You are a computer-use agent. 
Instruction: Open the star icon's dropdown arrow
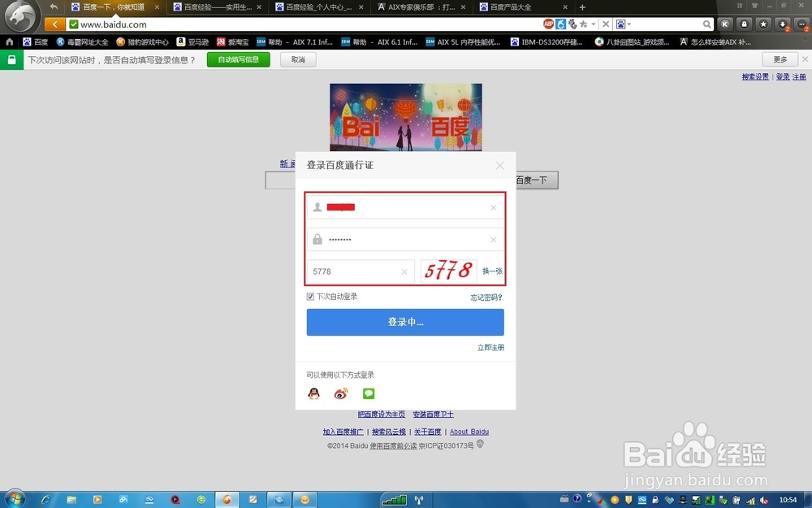594,24
